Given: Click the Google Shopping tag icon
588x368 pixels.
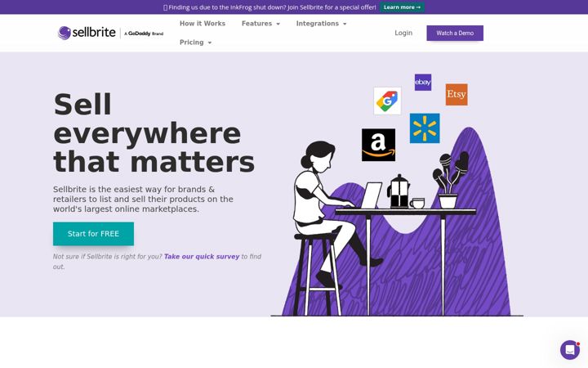Looking at the screenshot, I should coord(387,101).
